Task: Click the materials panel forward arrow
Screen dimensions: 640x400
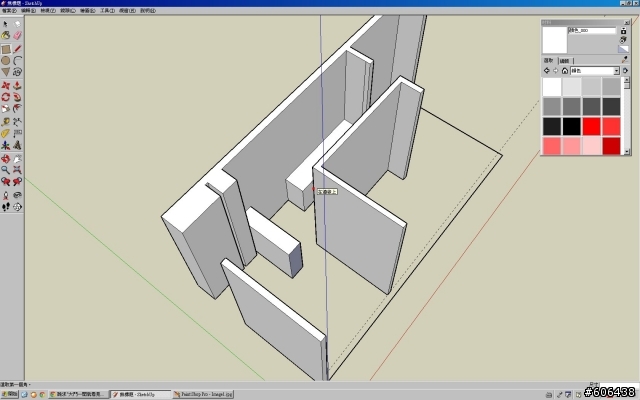Action: [x=556, y=71]
